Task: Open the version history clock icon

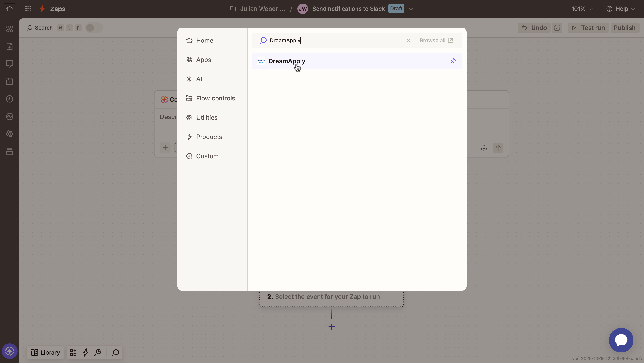Action: [x=557, y=28]
